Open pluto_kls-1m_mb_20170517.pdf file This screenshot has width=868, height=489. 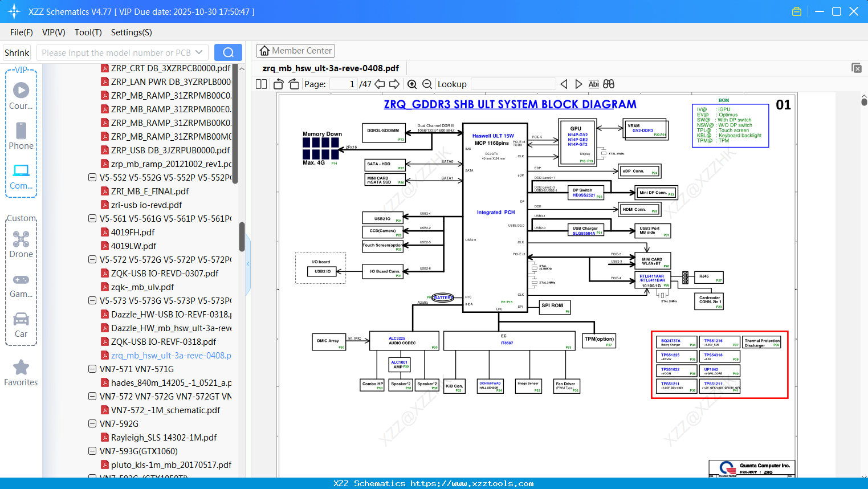(x=171, y=465)
